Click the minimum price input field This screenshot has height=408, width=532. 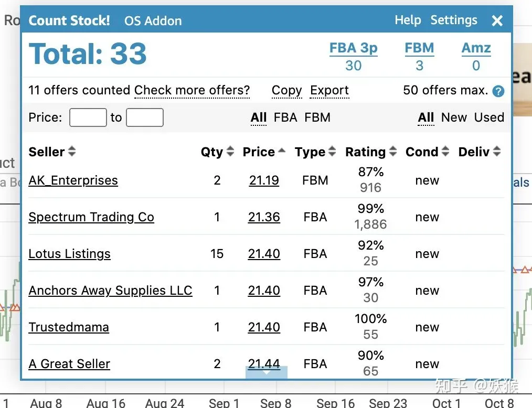click(88, 117)
